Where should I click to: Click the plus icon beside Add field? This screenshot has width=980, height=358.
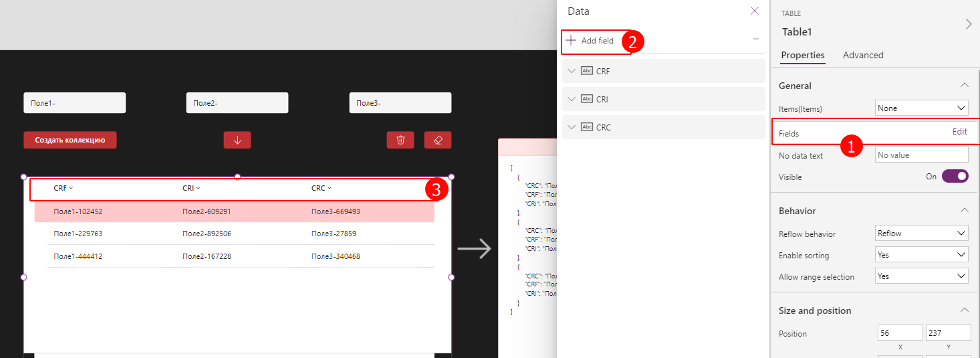pos(571,41)
